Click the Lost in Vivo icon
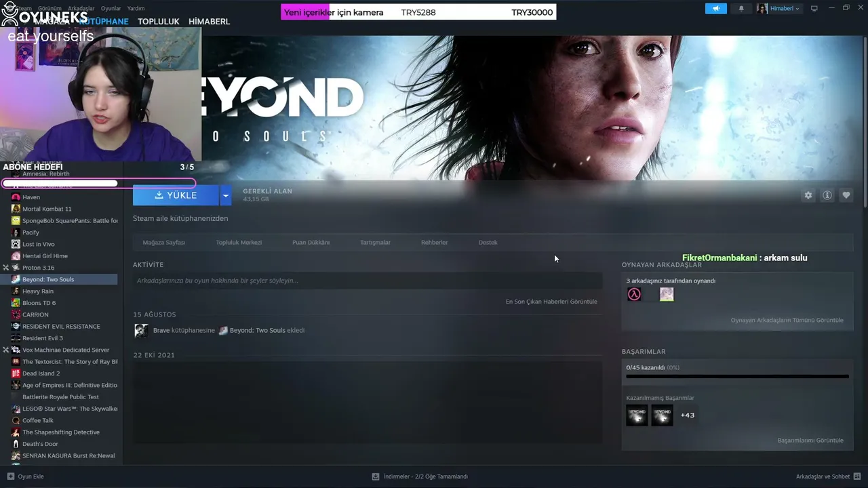 tap(16, 244)
